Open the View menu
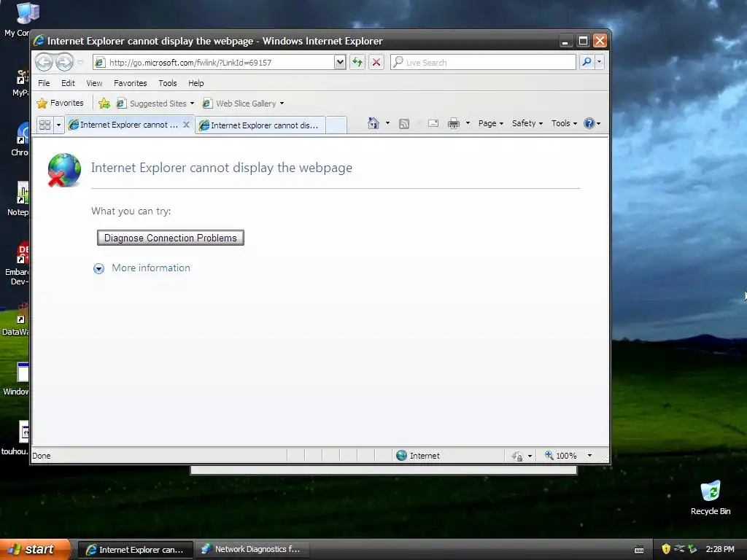This screenshot has width=747, height=560. 94,83
